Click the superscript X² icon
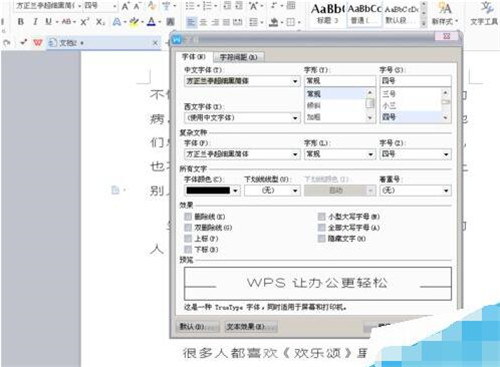 click(x=84, y=22)
